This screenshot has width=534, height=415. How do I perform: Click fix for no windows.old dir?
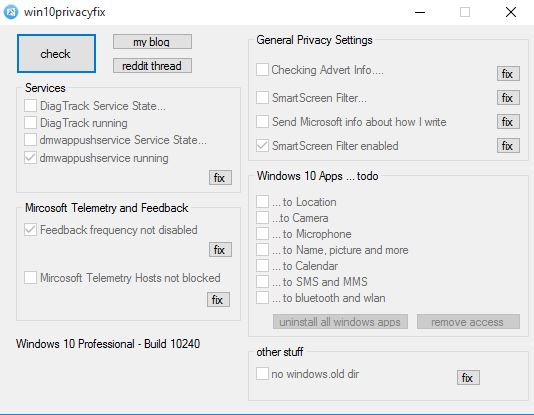click(468, 377)
